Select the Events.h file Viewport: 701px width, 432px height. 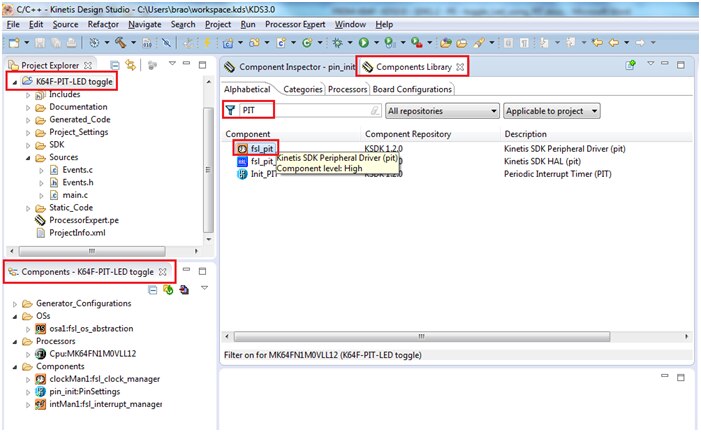(x=78, y=182)
